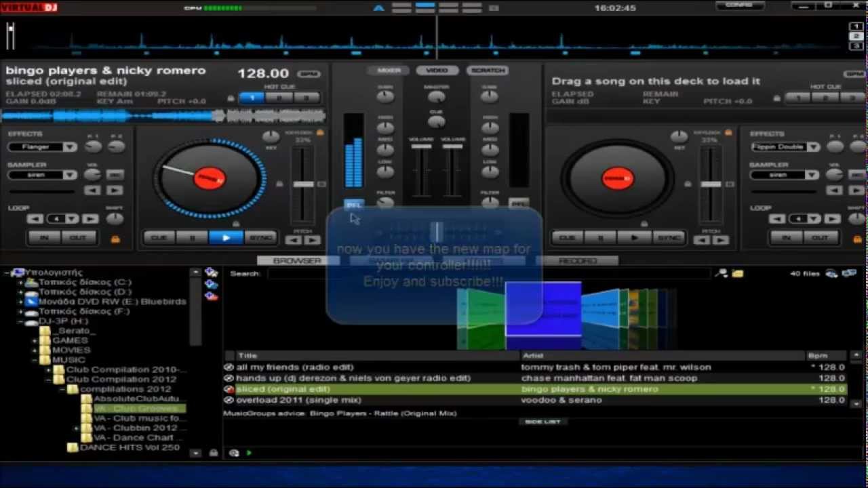Trigger hot cue 2 on left deck
The image size is (868, 488).
coord(279,98)
